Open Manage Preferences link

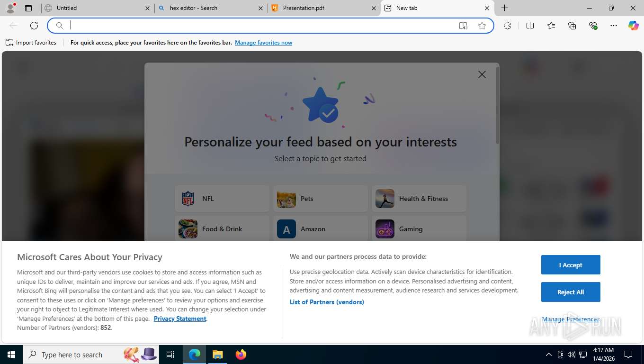[x=571, y=319]
